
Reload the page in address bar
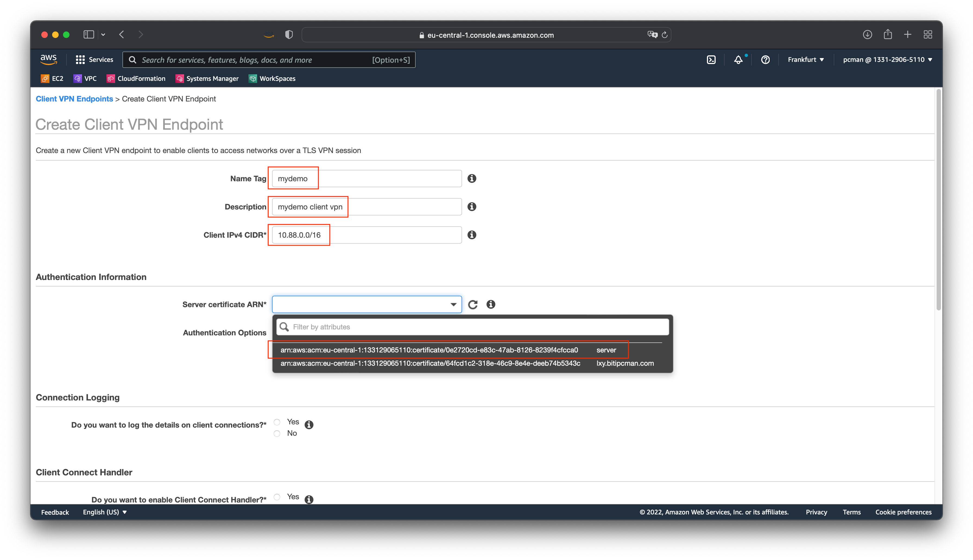[664, 35]
